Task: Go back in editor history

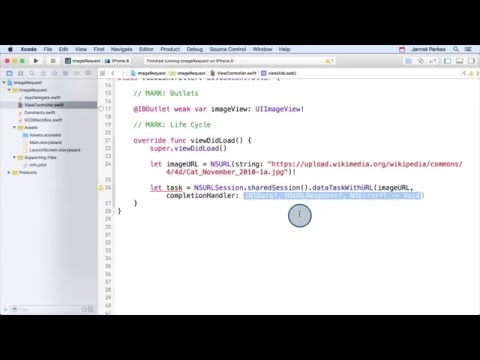Action: point(113,73)
